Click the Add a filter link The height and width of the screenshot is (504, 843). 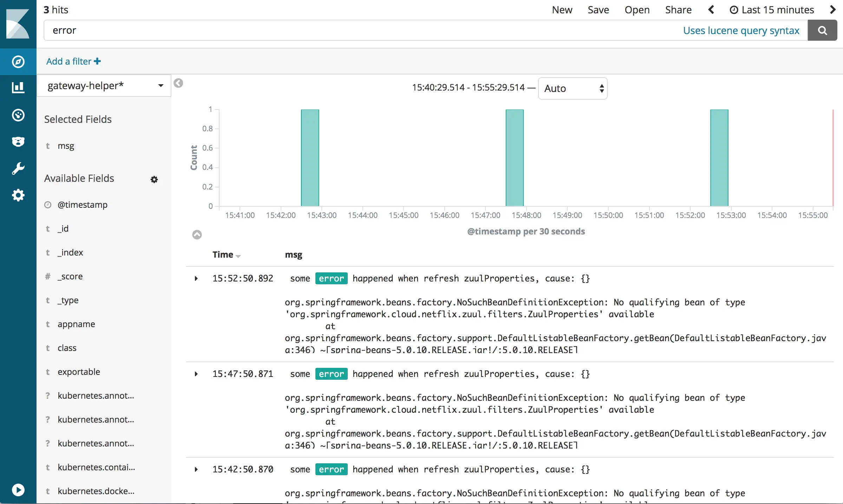pyautogui.click(x=73, y=61)
